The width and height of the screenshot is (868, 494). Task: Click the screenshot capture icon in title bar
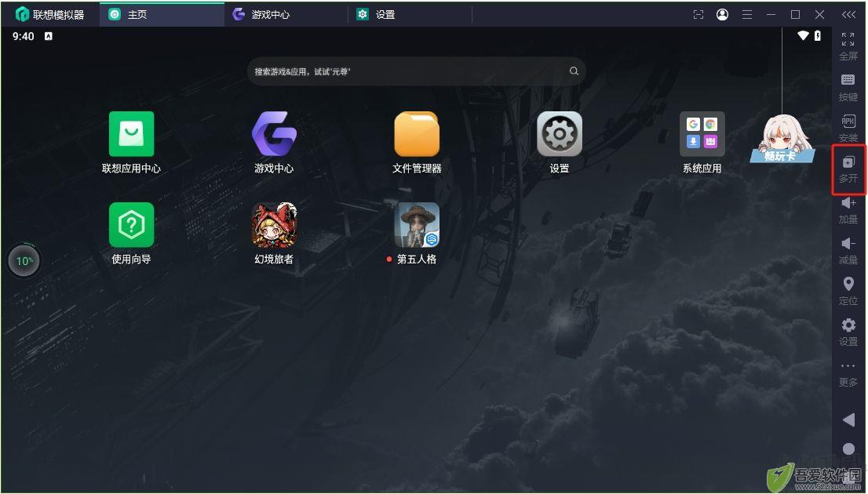698,15
